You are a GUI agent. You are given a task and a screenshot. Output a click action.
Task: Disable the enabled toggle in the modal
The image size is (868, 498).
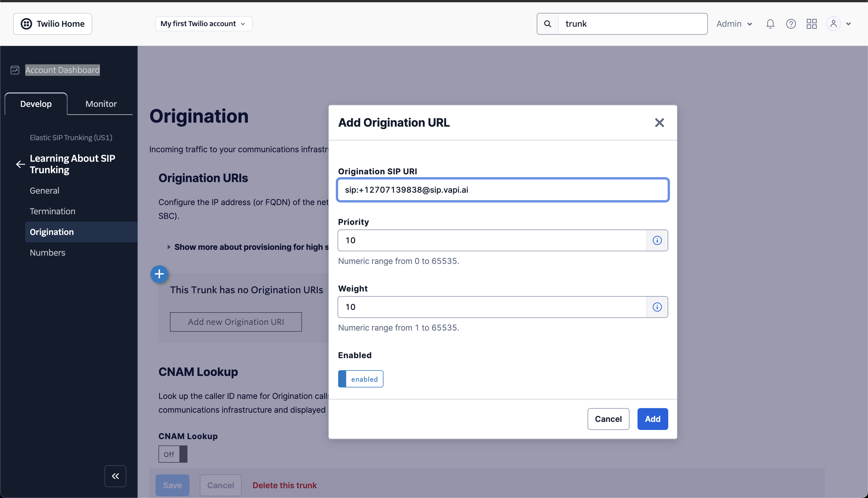(361, 379)
